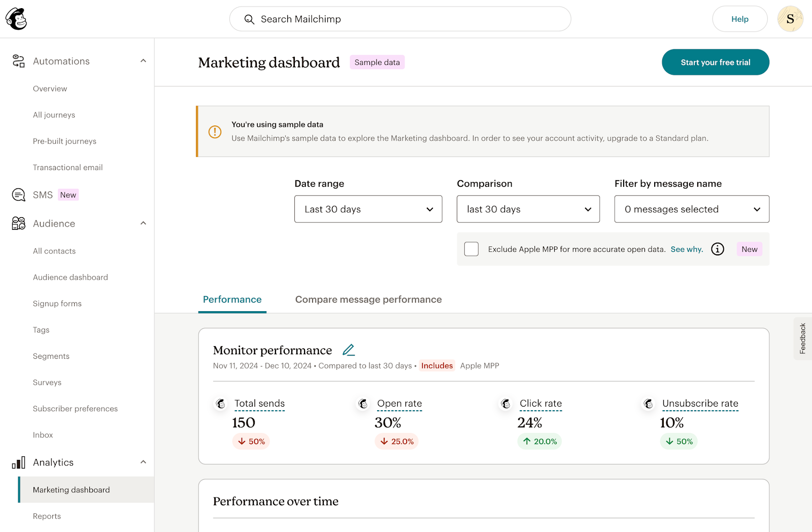Viewport: 812px width, 532px height.
Task: Click the Freddie icon next to Open rate
Action: coord(363,403)
